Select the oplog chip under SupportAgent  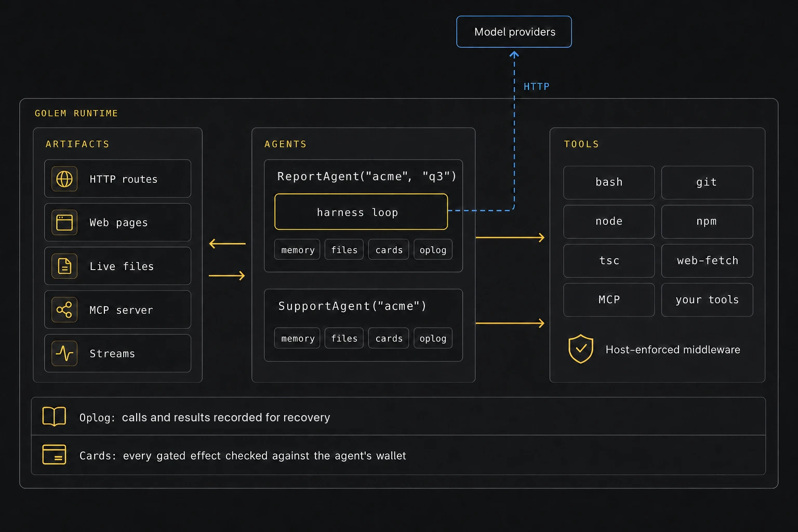pos(433,338)
